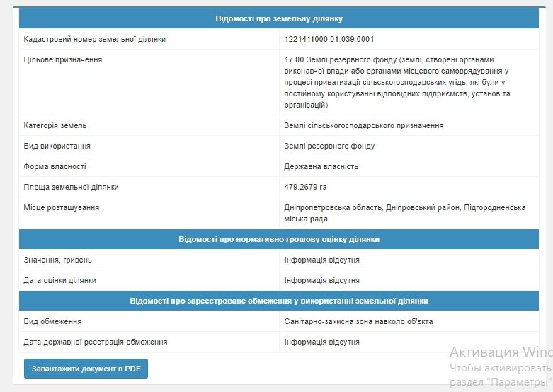Click the "Кадастровий номер земельної ділянки" label

pos(95,40)
